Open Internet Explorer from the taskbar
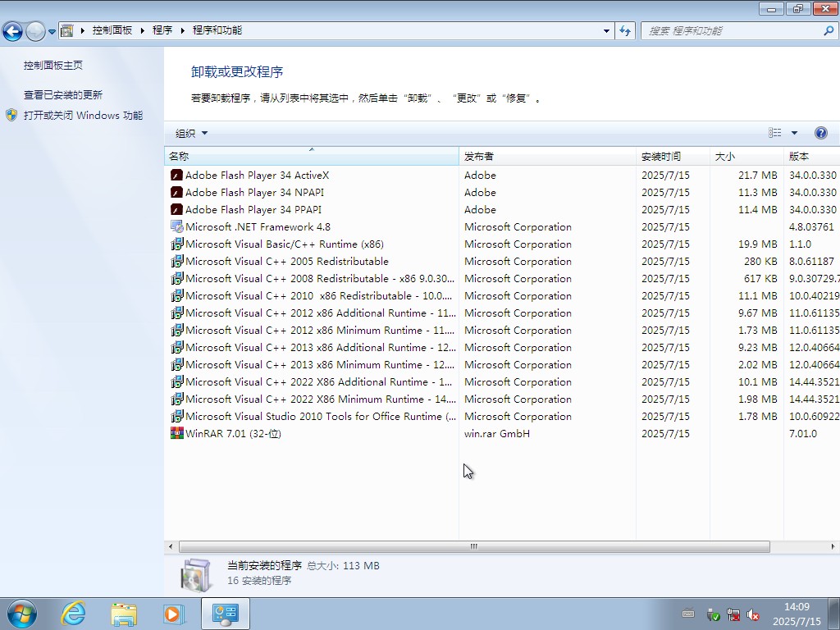 pyautogui.click(x=73, y=613)
